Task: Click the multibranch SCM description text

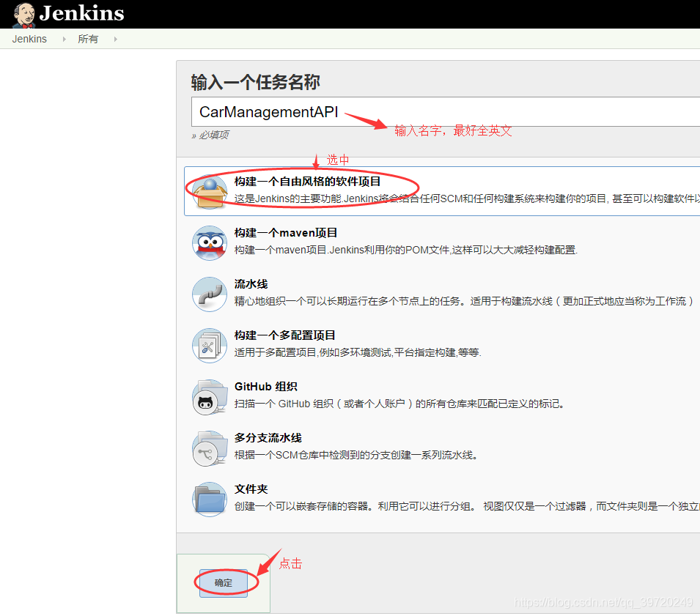Action: pos(355,455)
